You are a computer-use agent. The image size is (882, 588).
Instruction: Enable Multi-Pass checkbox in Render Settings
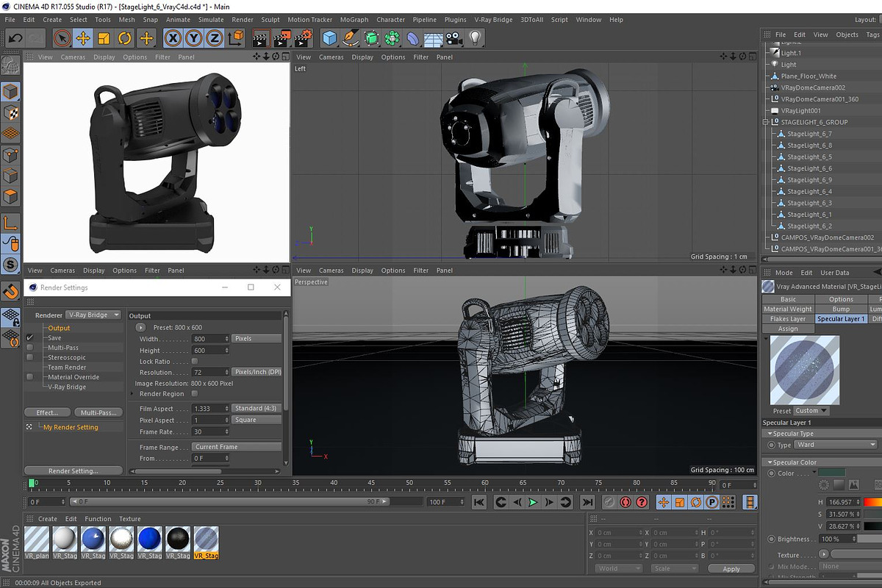30,348
